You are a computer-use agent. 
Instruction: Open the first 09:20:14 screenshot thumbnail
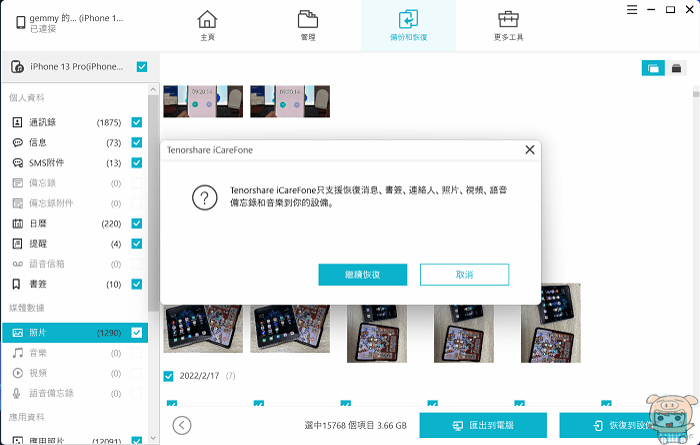click(203, 101)
